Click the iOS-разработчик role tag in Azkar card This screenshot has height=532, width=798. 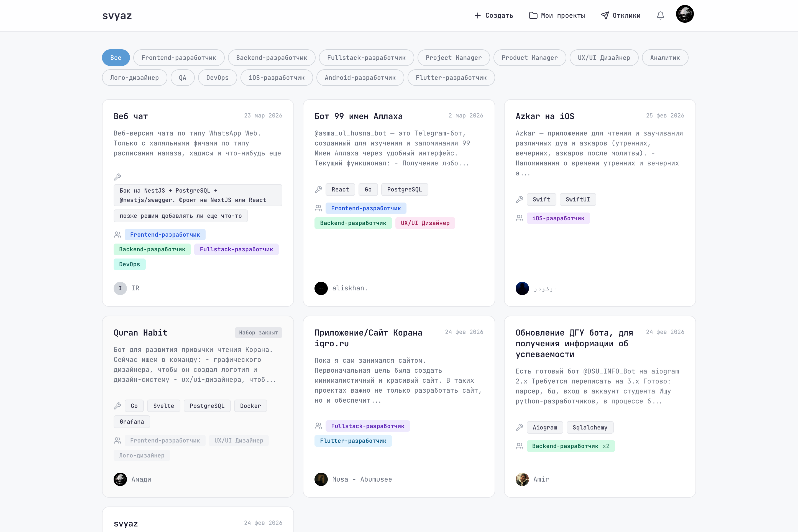coord(558,218)
